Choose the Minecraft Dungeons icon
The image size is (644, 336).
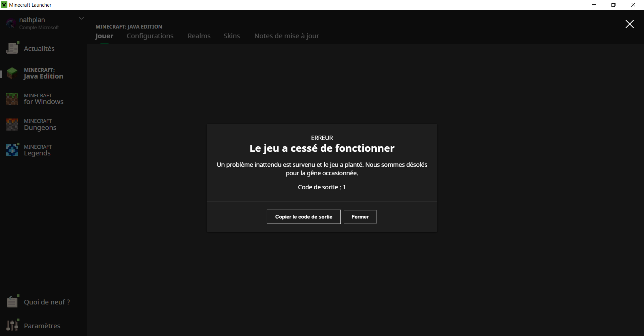coord(12,125)
